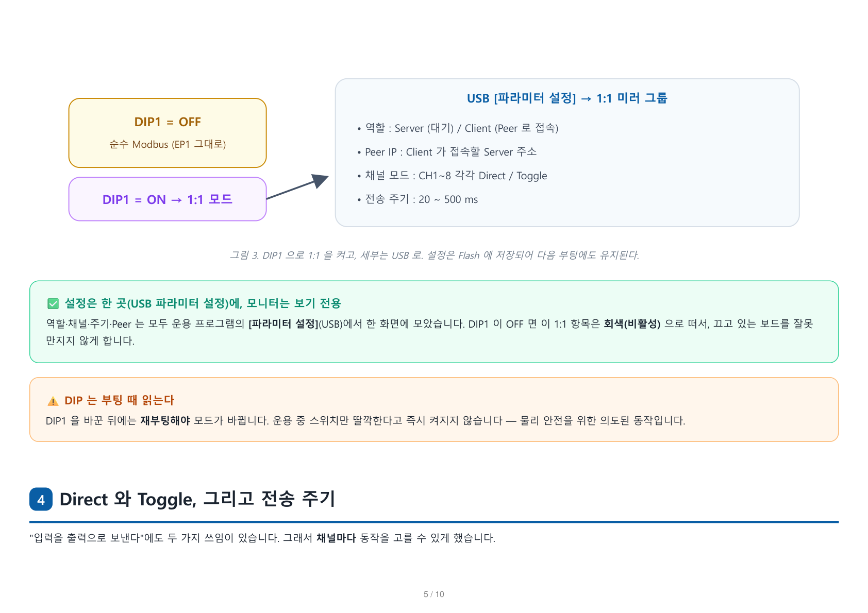
Task: Click the bold 회색(비활성) text
Action: point(632,324)
